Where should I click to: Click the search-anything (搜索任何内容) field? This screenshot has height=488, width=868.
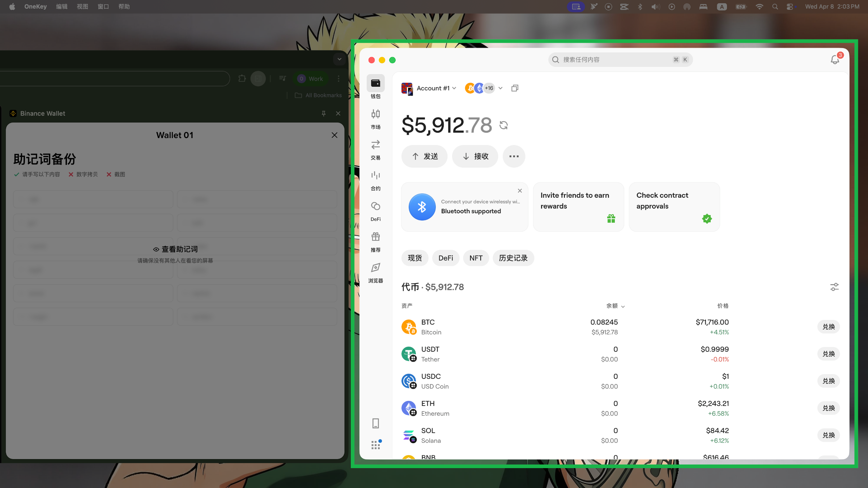(x=621, y=60)
